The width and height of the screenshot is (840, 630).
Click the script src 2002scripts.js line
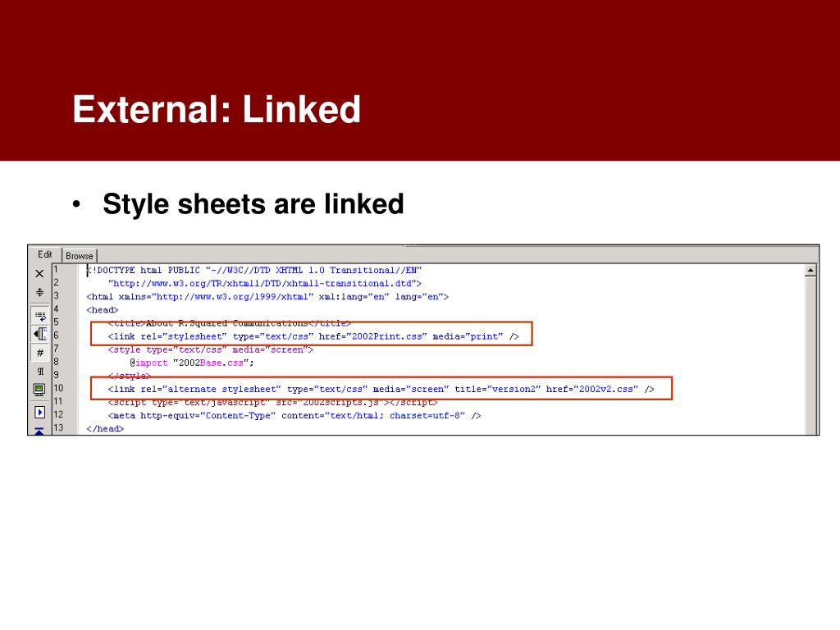[x=272, y=402]
